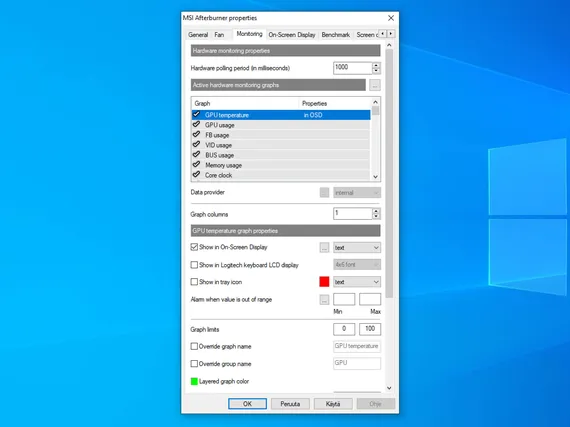Click the alarm Min value field
This screenshot has width=570, height=427.
coord(344,299)
